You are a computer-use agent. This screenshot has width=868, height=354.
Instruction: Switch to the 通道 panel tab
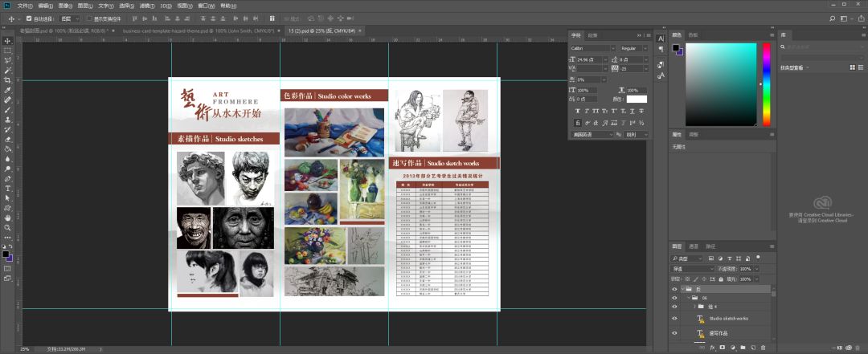click(694, 246)
